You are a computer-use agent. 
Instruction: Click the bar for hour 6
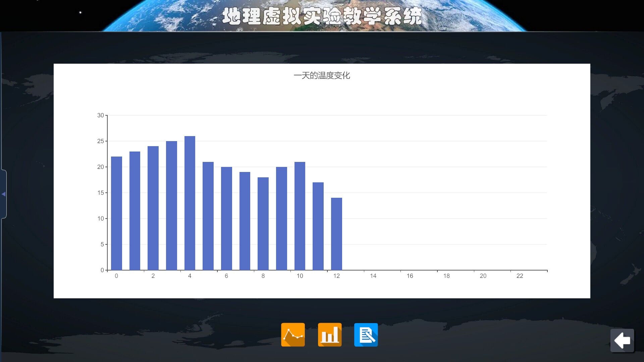tap(226, 219)
